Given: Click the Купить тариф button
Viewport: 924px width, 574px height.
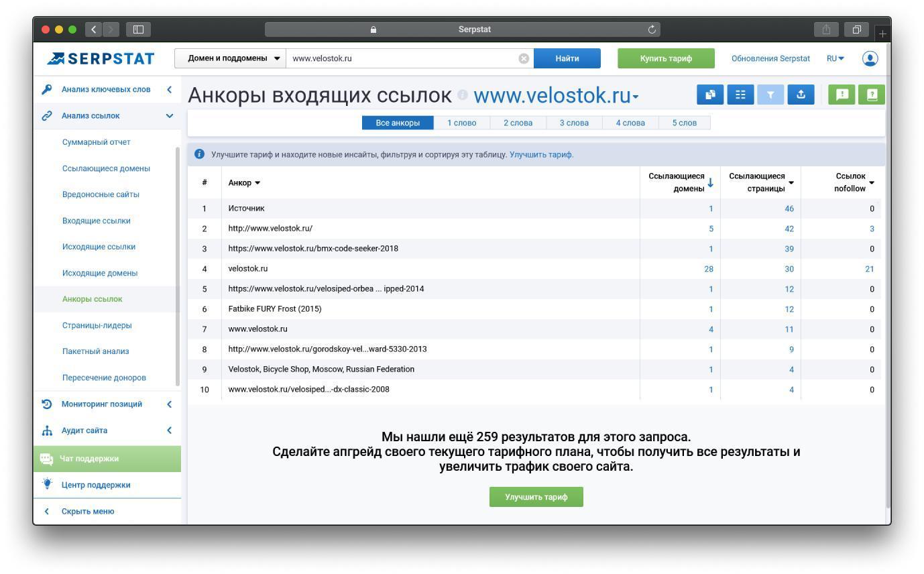Looking at the screenshot, I should pyautogui.click(x=666, y=58).
